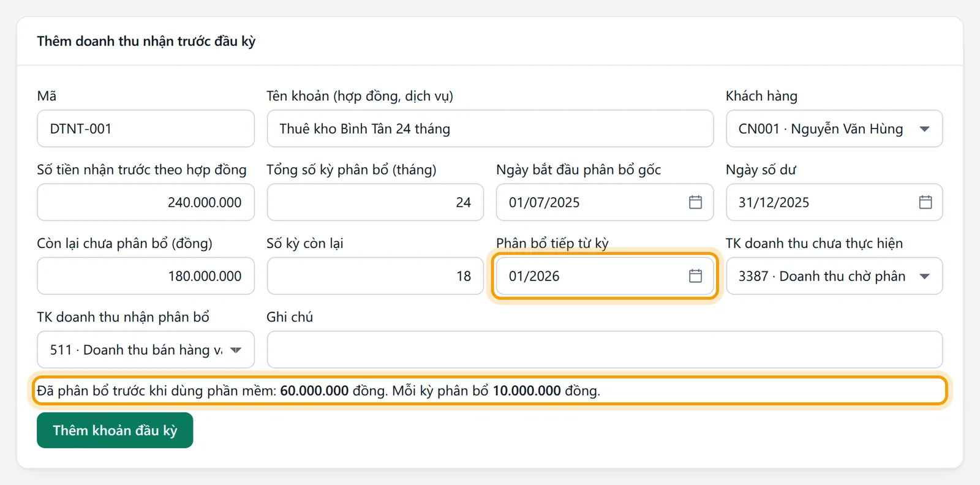Focus the empty Ghi chú field

click(x=605, y=350)
